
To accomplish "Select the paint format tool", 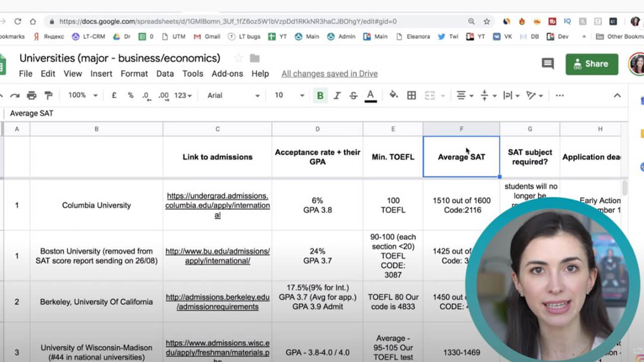I will point(48,96).
